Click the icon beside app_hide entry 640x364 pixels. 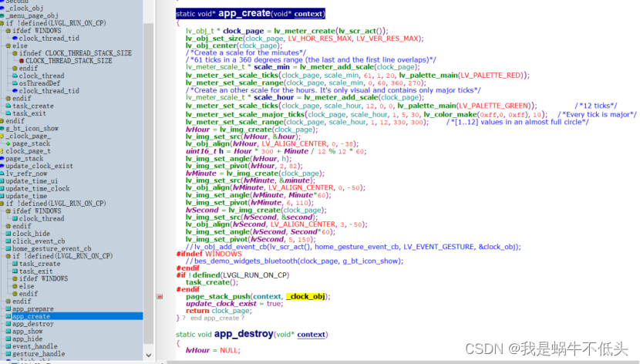tap(8, 339)
